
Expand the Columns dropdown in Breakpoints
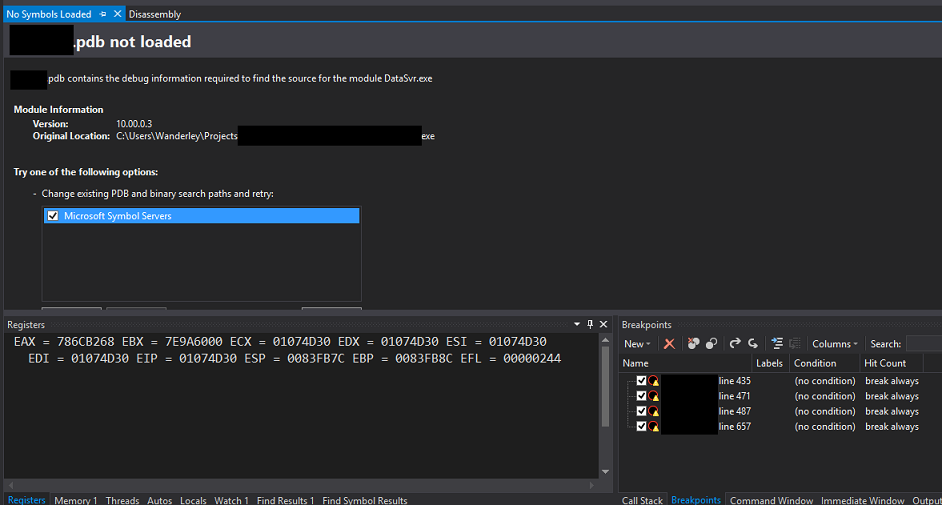(x=834, y=344)
